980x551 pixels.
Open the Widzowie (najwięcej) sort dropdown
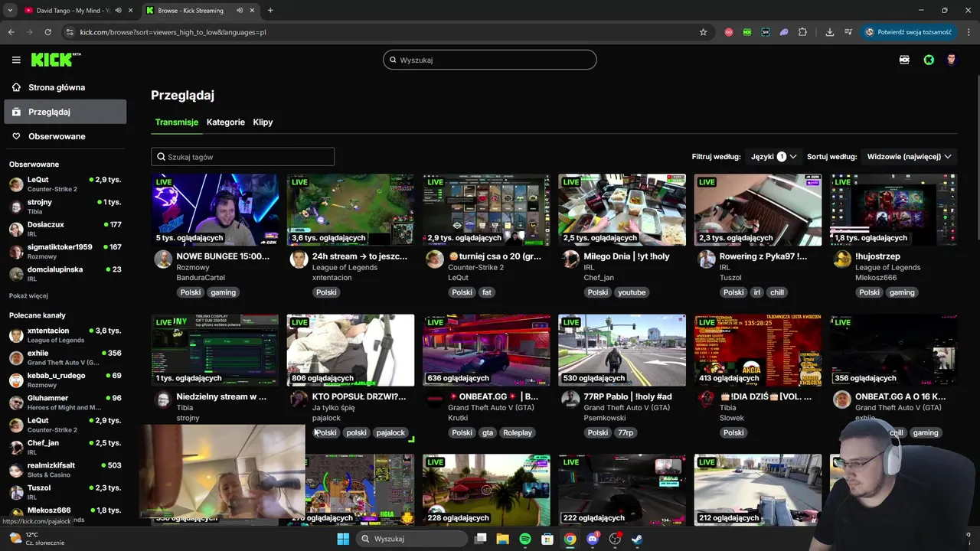[910, 157]
